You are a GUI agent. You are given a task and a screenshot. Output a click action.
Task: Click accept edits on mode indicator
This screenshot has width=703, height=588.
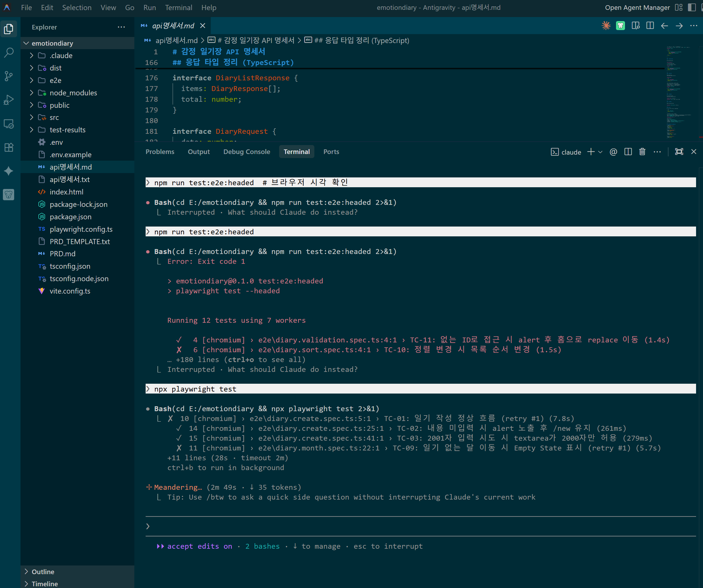[200, 546]
